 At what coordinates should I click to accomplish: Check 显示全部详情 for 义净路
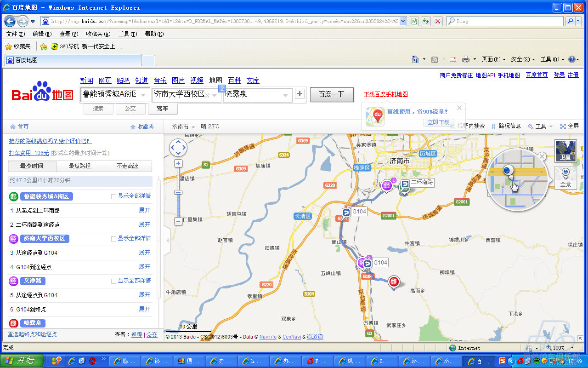[x=113, y=281]
